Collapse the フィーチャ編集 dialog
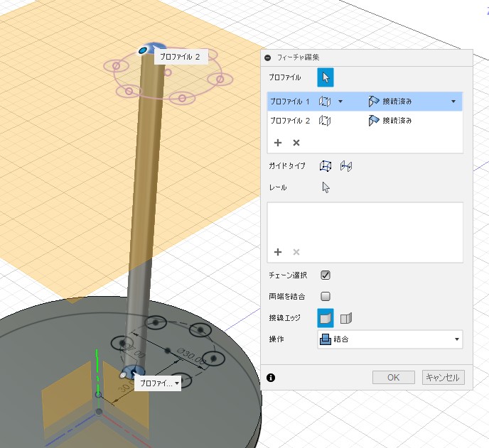 tap(267, 58)
